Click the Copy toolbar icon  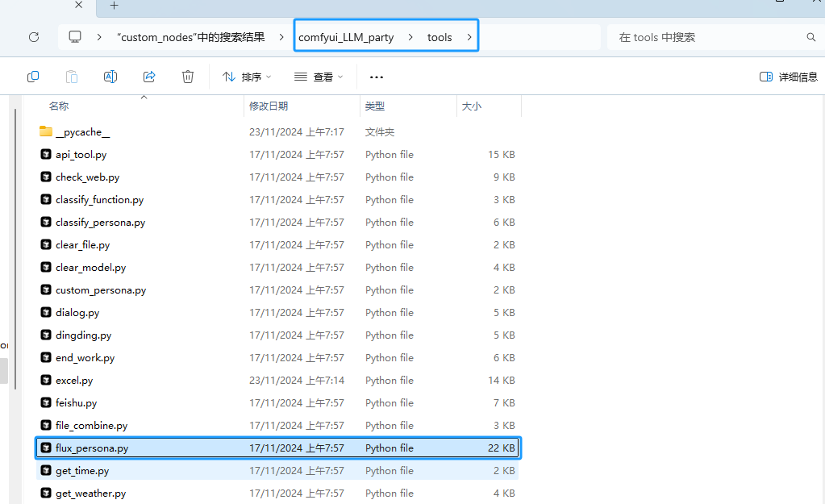pyautogui.click(x=32, y=77)
